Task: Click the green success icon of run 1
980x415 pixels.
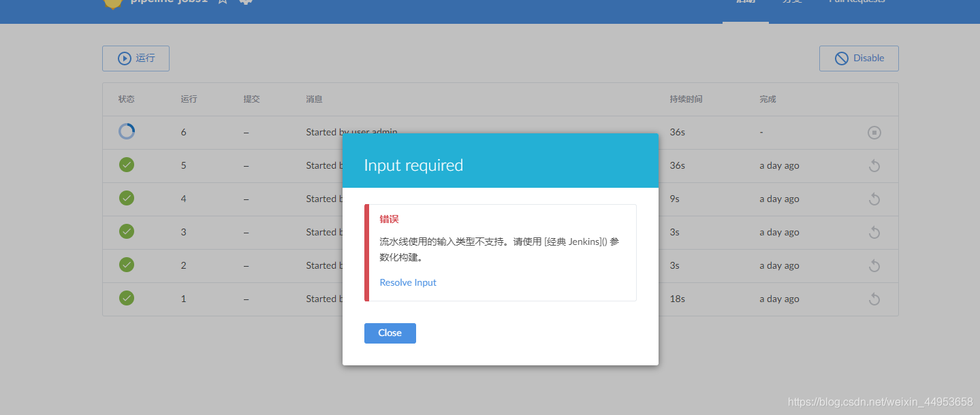Action: (x=127, y=298)
